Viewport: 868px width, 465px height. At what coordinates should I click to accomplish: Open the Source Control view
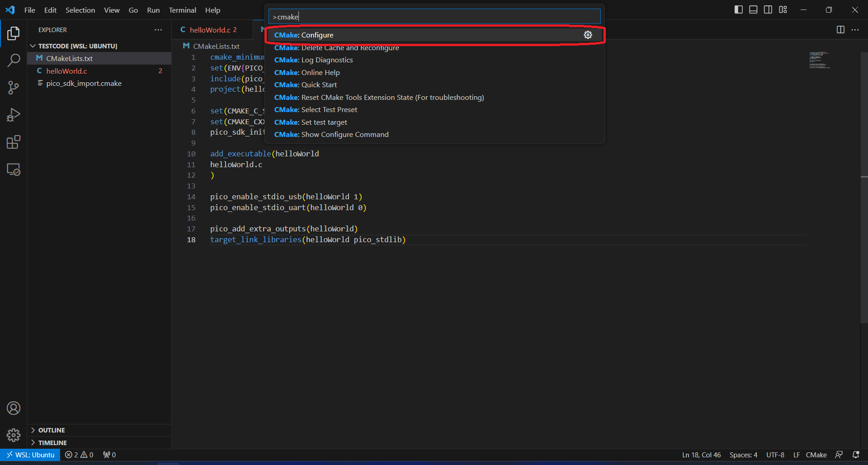(x=14, y=88)
